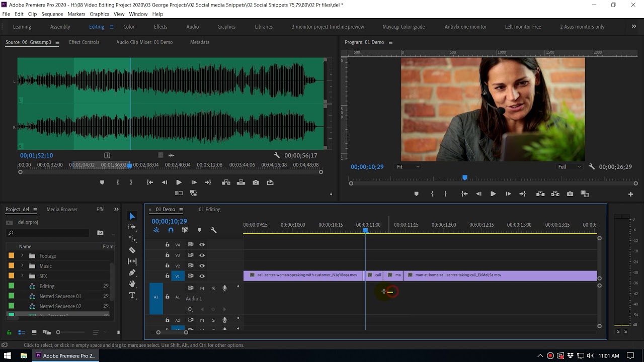
Task: Click the Name column header
Action: click(x=25, y=246)
